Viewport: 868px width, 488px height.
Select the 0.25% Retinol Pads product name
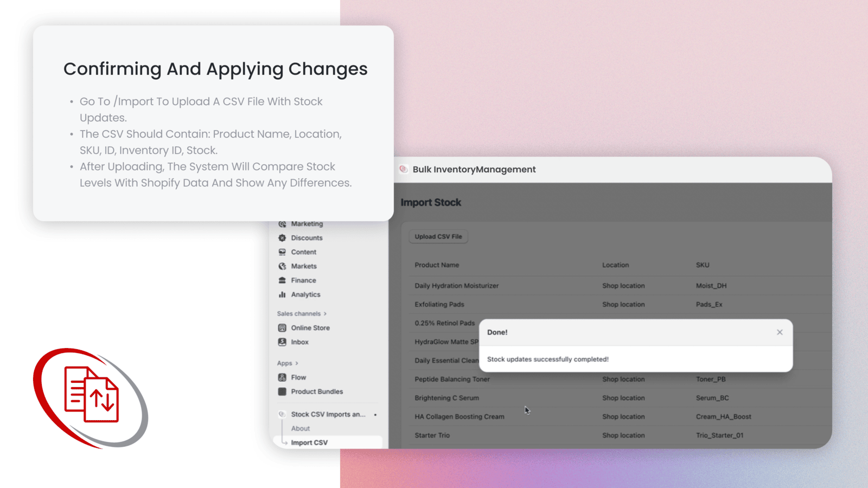coord(445,323)
